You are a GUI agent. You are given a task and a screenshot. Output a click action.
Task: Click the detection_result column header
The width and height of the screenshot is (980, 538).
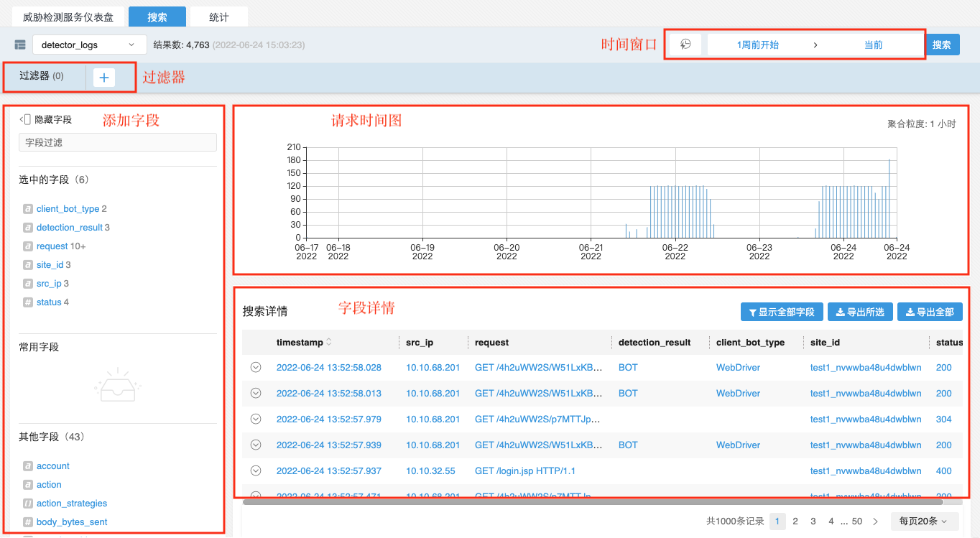pyautogui.click(x=655, y=343)
